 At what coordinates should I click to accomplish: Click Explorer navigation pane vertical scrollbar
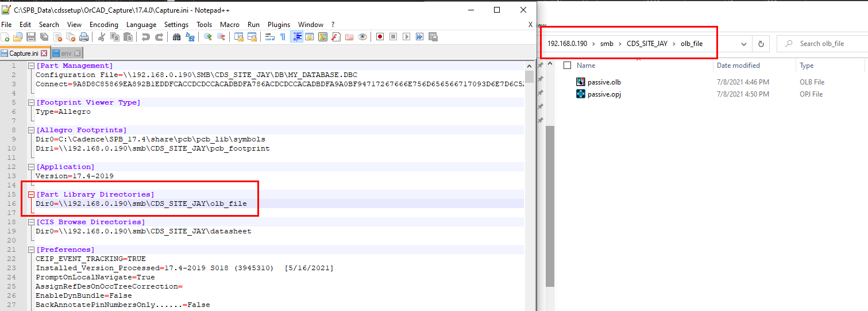(550, 207)
